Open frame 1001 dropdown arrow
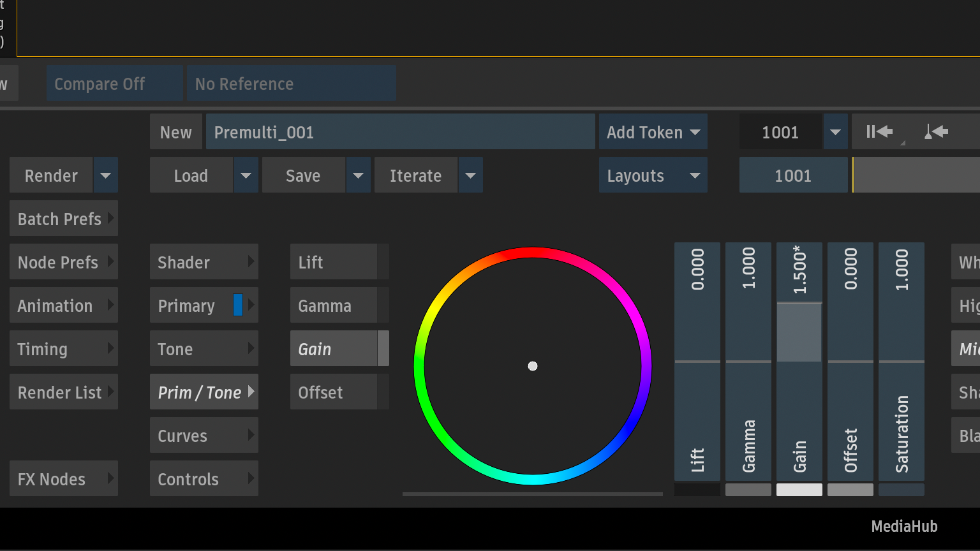Image resolution: width=980 pixels, height=551 pixels. tap(835, 132)
